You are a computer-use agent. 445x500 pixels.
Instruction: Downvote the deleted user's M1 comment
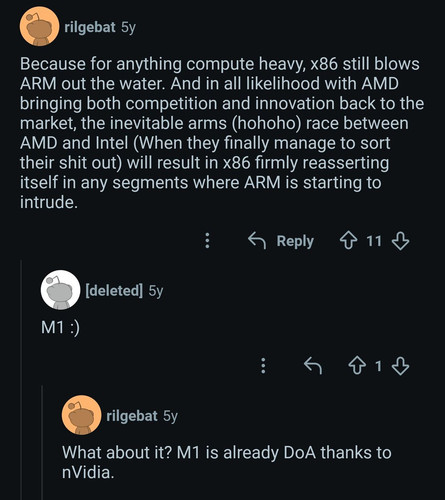point(400,366)
